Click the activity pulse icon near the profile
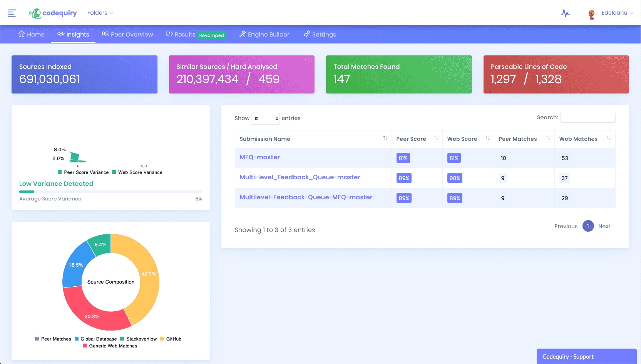 tap(565, 13)
